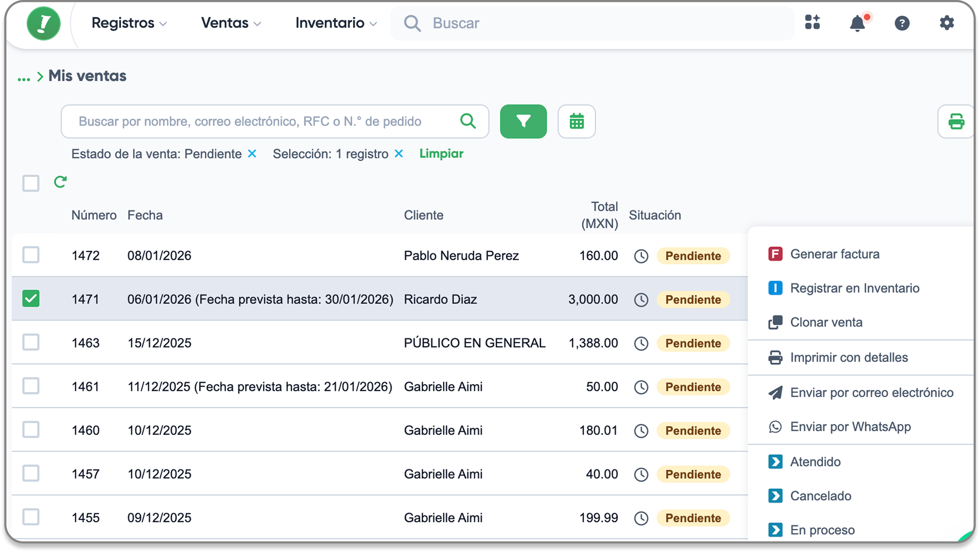The width and height of the screenshot is (980, 552).
Task: Focus the Buscar por nombre search box
Action: [x=275, y=121]
